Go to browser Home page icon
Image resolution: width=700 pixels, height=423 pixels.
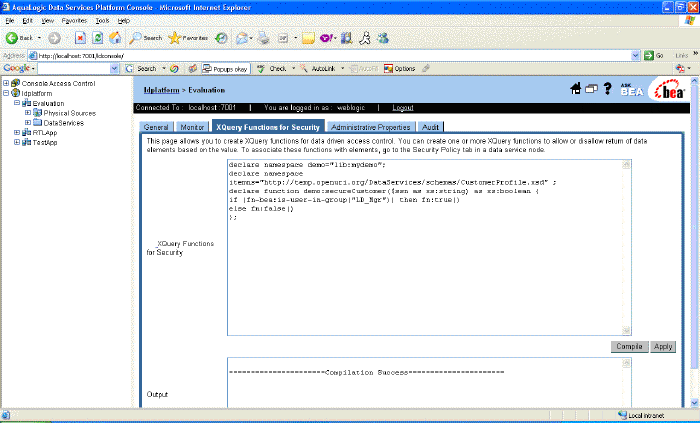[115, 38]
